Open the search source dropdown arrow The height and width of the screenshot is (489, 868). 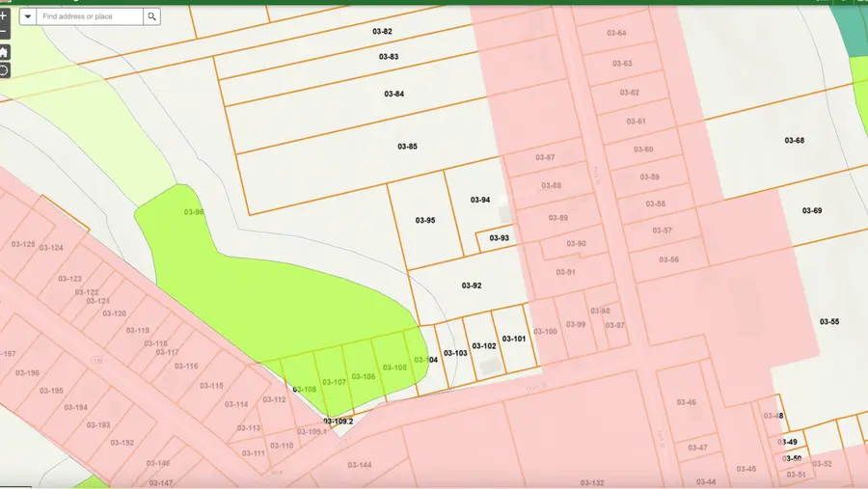click(x=27, y=16)
